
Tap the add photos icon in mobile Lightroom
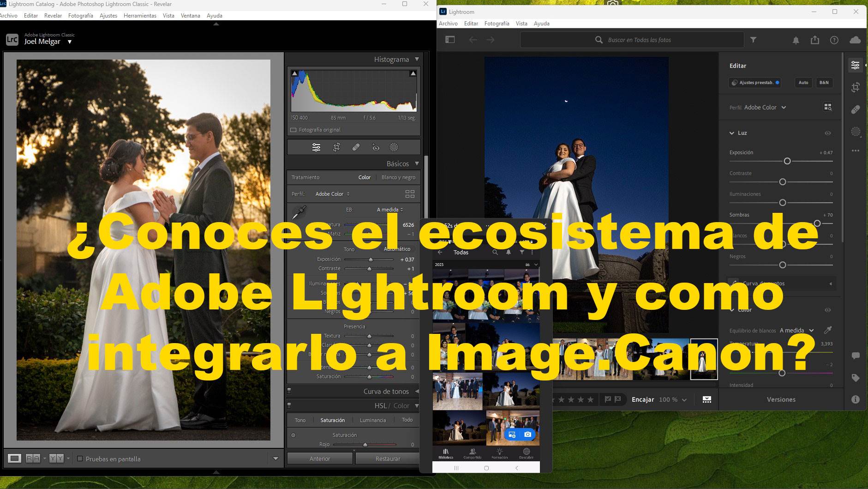click(x=512, y=435)
